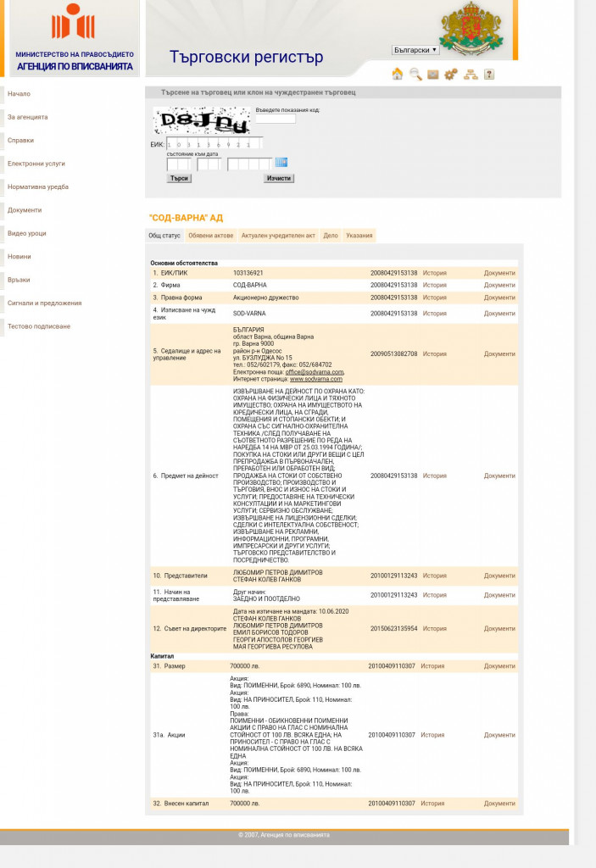Open Документи for the Фирма row
Image resolution: width=596 pixels, height=868 pixels.
point(499,285)
